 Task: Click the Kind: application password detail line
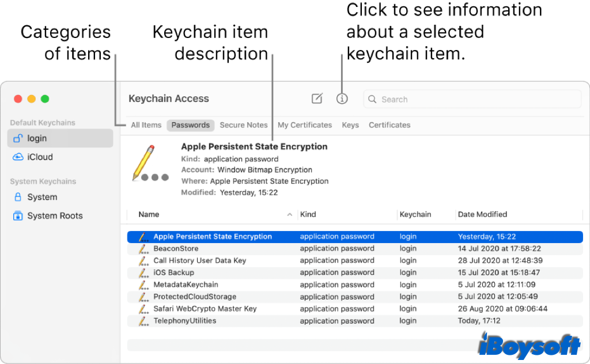[229, 159]
